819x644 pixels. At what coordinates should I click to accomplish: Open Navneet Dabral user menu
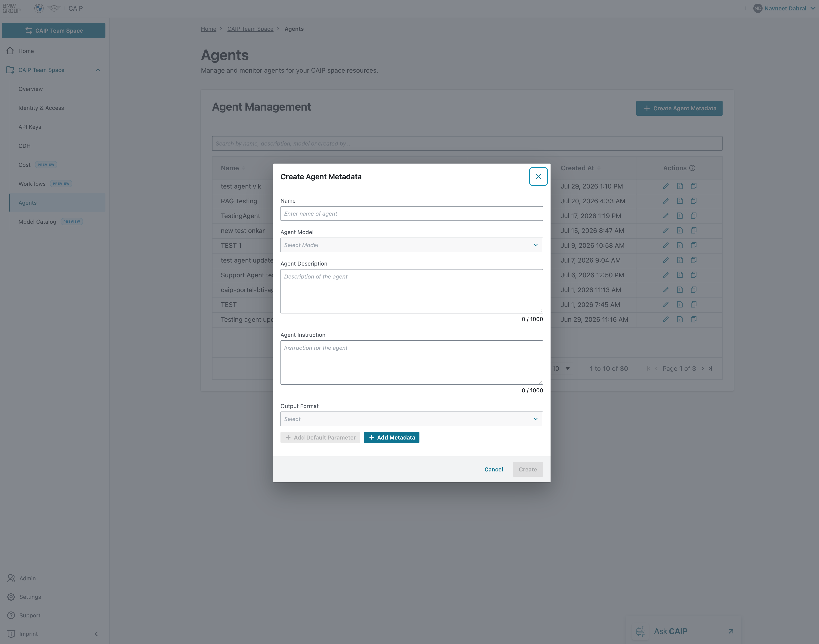tap(785, 8)
